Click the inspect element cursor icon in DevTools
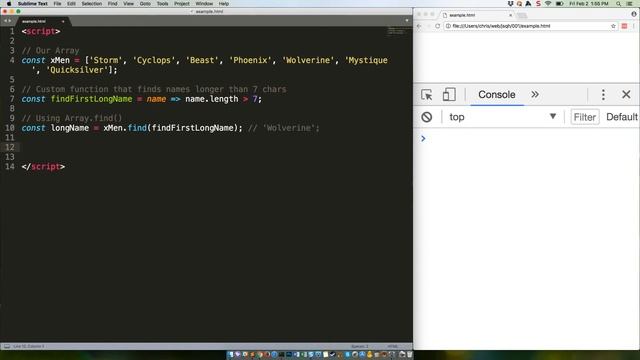The height and width of the screenshot is (360, 640). click(x=427, y=95)
